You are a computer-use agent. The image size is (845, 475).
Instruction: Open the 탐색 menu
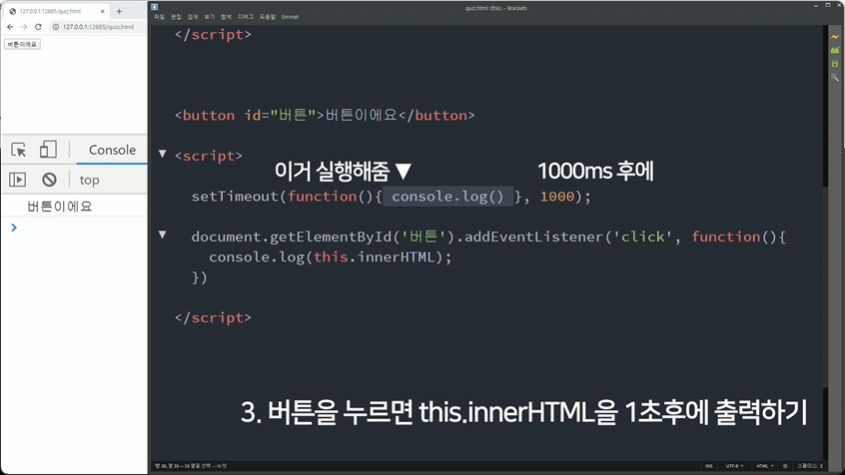point(226,17)
